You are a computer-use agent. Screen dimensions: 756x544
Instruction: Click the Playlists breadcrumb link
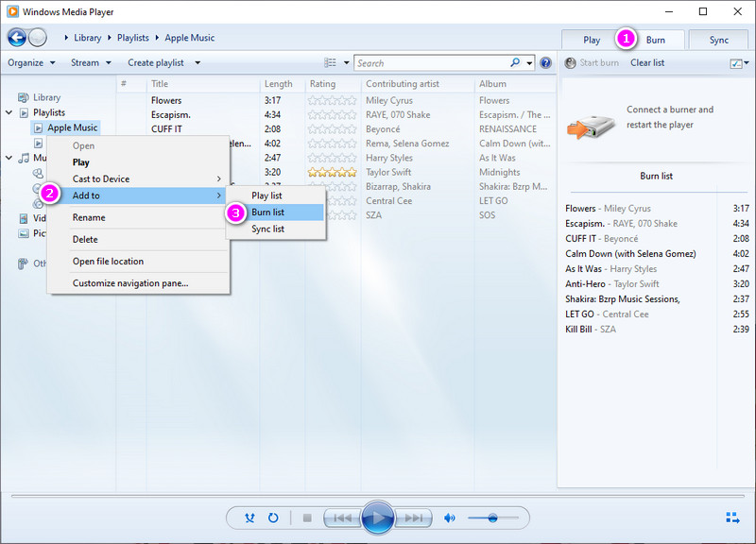pos(132,38)
